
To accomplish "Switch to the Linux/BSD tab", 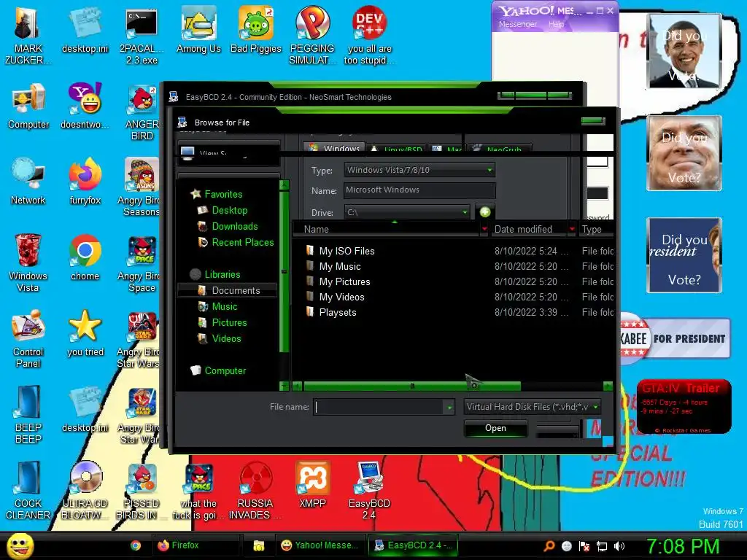I will (x=398, y=149).
